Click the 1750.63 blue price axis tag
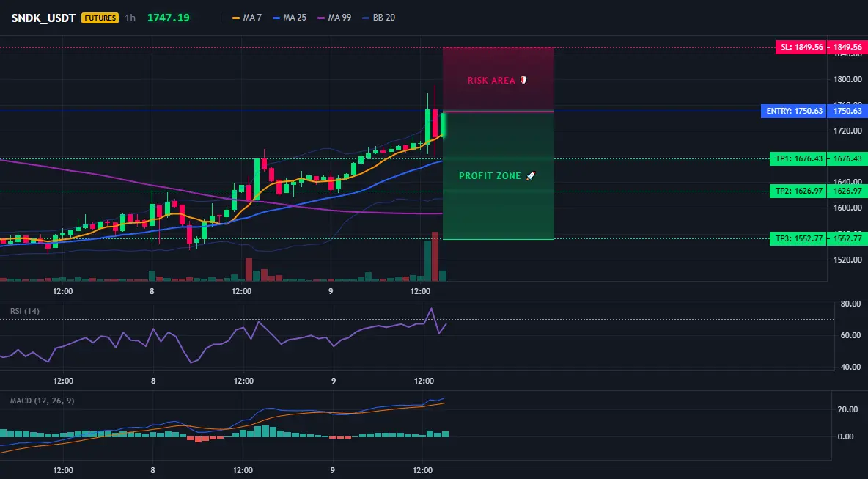 tap(847, 111)
